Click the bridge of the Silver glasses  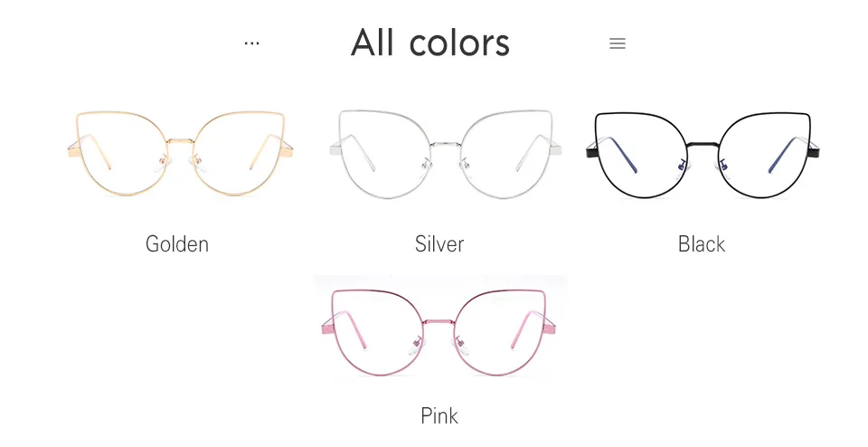click(446, 145)
